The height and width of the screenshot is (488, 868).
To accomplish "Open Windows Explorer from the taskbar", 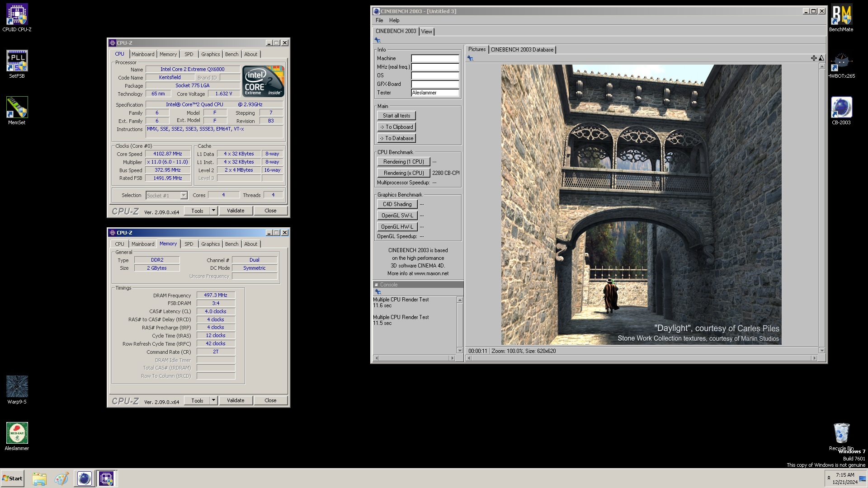I will click(x=39, y=479).
